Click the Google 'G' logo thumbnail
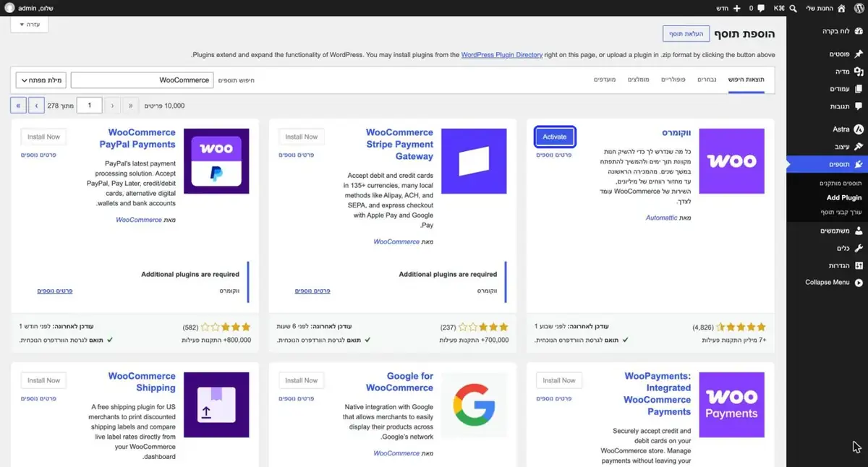The height and width of the screenshot is (467, 868). (474, 405)
